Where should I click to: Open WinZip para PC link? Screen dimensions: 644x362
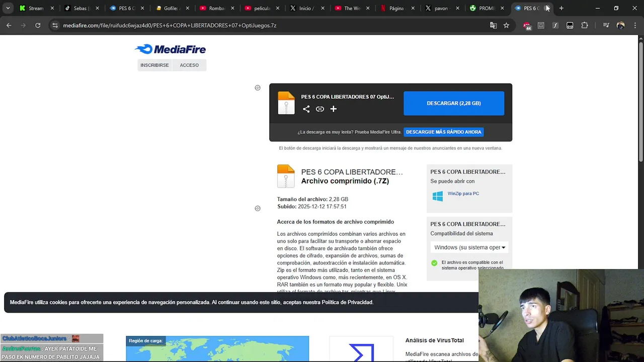tap(463, 194)
